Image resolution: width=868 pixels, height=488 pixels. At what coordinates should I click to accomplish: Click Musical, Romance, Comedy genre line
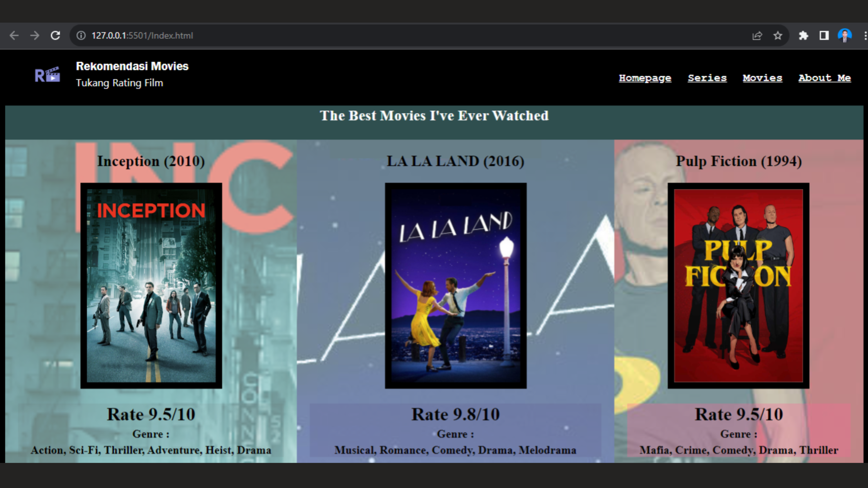point(456,450)
